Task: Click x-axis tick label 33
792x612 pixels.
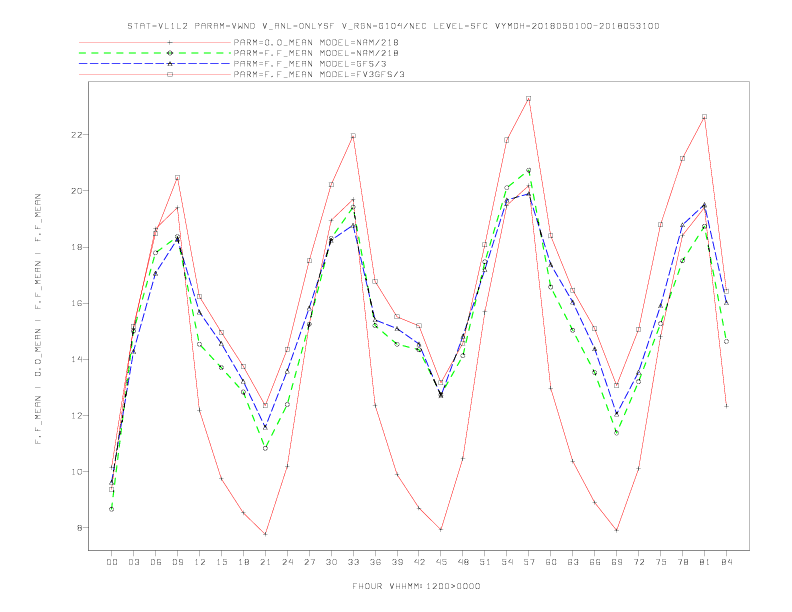Action: [x=353, y=562]
